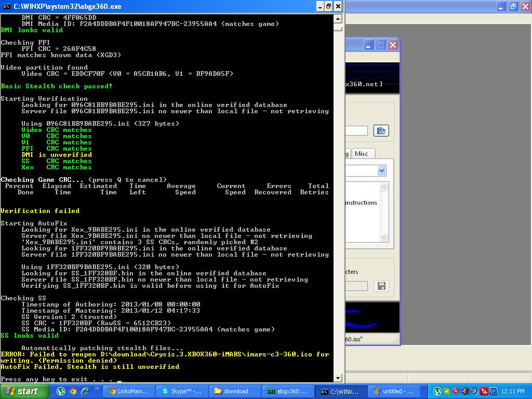Minimize the abgx360 GUI window

[369, 45]
